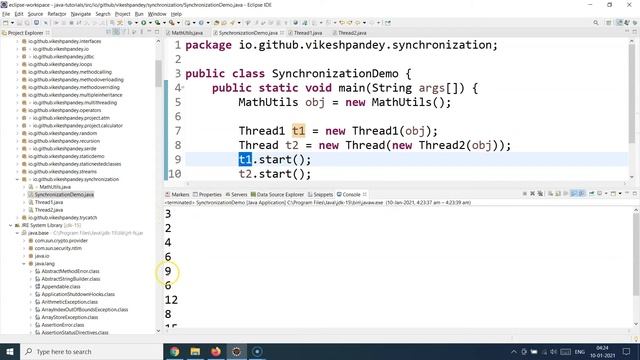Toggle show console when standard error changes
This screenshot has height=360, width=640.
click(x=582, y=193)
